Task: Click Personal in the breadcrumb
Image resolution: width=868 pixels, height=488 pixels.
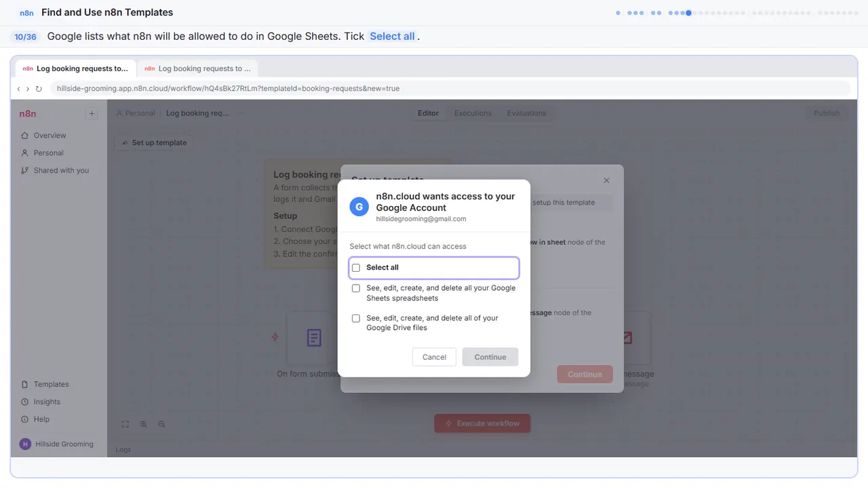Action: point(140,113)
